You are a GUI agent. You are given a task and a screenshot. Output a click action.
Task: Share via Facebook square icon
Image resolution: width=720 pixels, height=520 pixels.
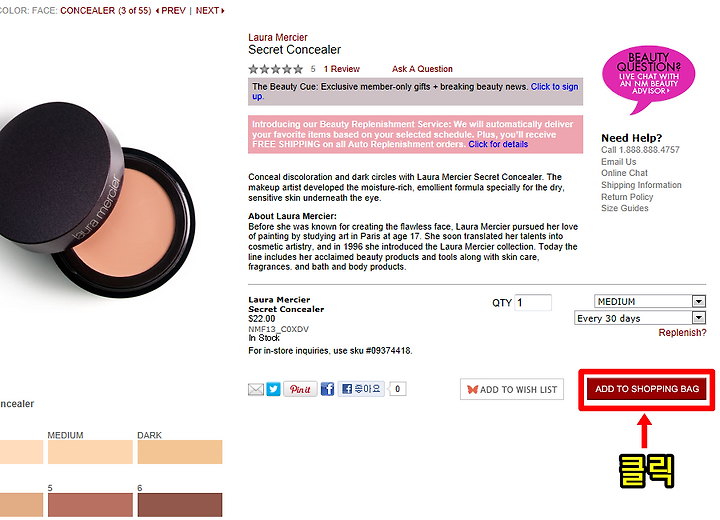pyautogui.click(x=327, y=389)
